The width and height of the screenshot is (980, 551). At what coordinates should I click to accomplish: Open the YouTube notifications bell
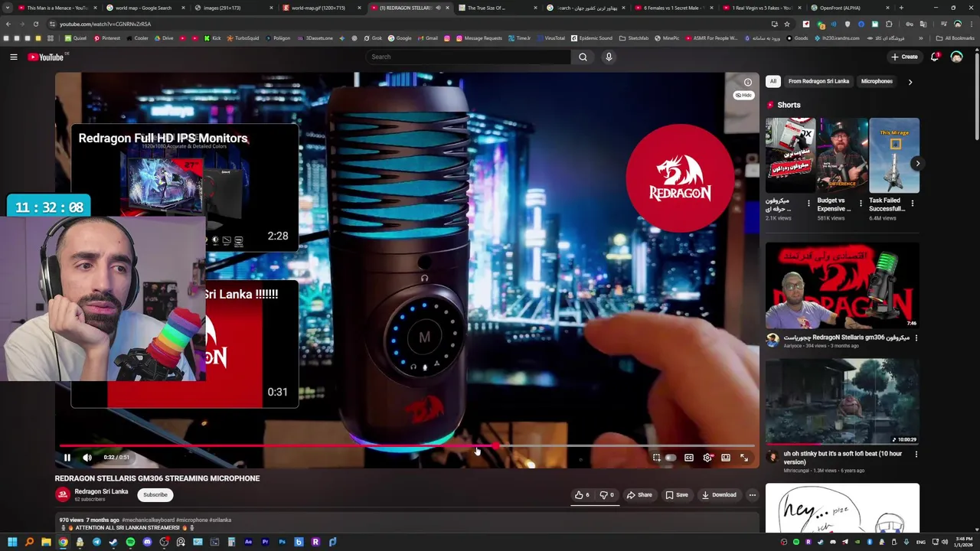(935, 57)
